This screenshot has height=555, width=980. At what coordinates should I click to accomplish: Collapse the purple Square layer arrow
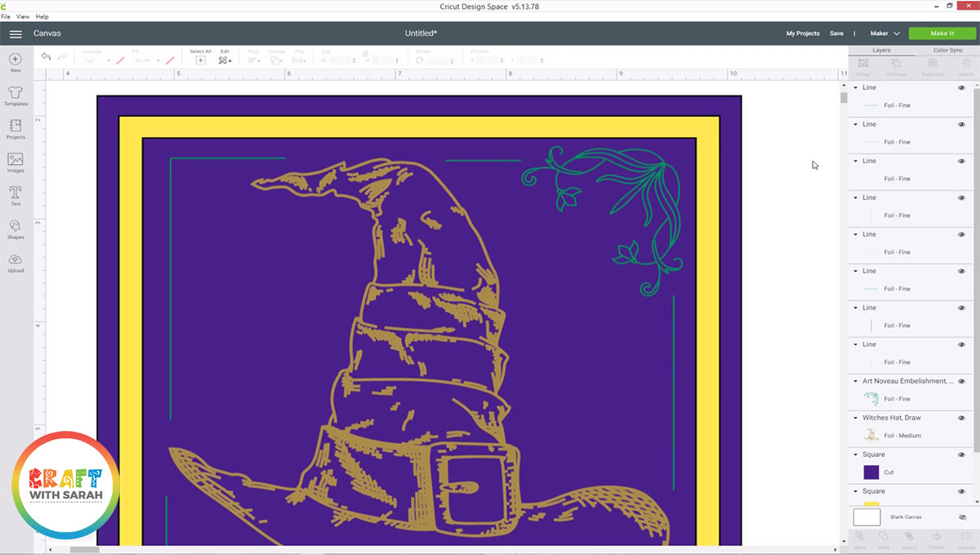click(855, 455)
